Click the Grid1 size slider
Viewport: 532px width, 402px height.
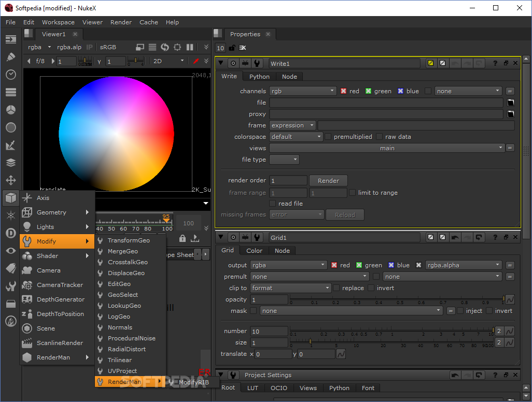[x=392, y=342]
